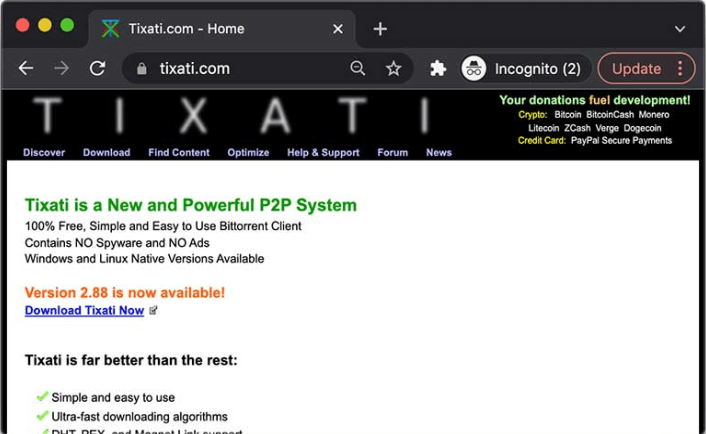Click 'Windows and Linux Native Versions Available' line
The width and height of the screenshot is (706, 434).
pos(145,259)
